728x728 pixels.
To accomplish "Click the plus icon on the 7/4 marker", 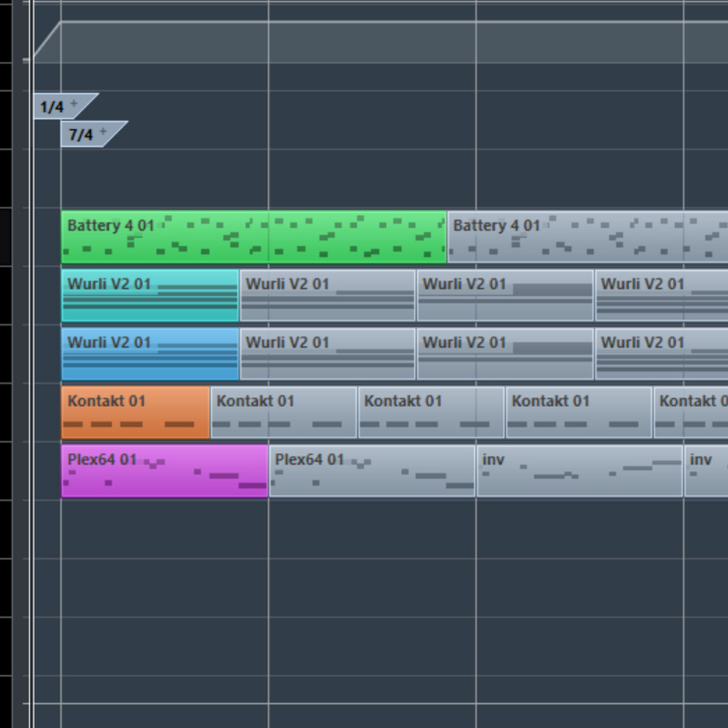I will 103,131.
